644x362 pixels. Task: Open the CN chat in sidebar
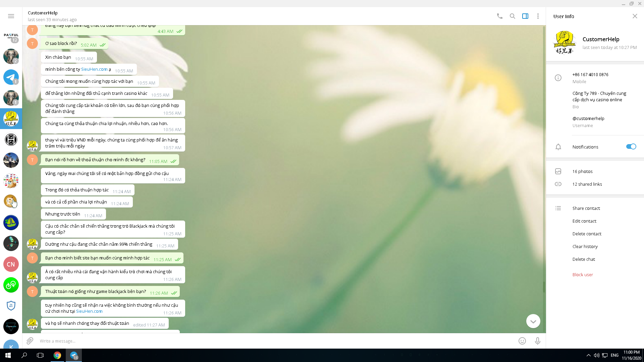[11, 264]
